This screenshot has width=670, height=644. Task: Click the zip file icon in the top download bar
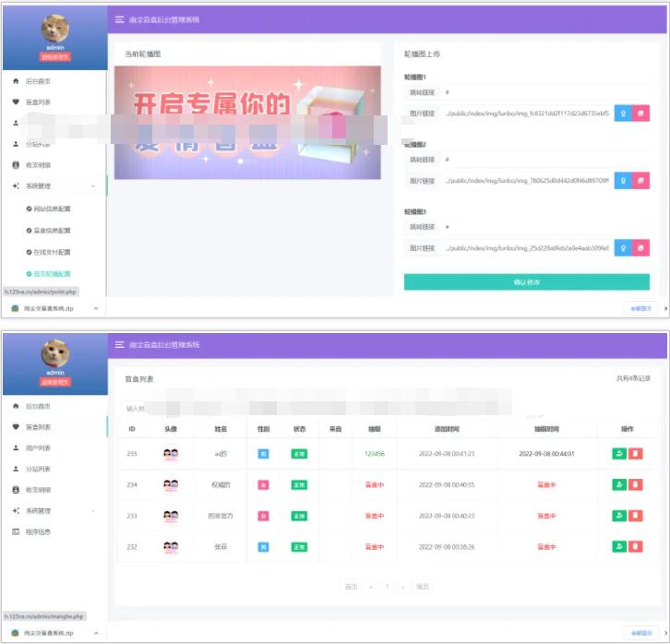[15, 308]
